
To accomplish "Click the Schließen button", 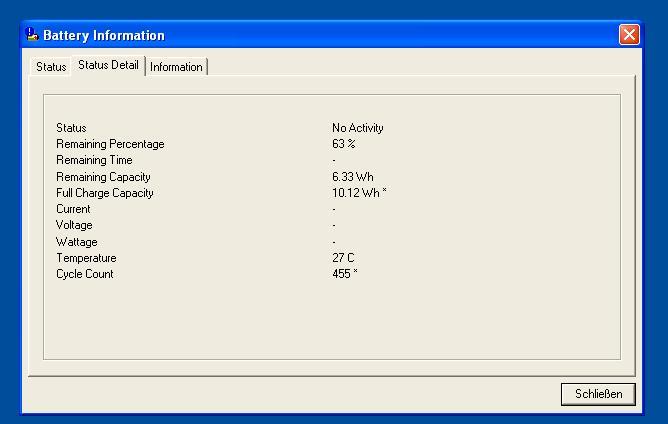I will [x=598, y=394].
